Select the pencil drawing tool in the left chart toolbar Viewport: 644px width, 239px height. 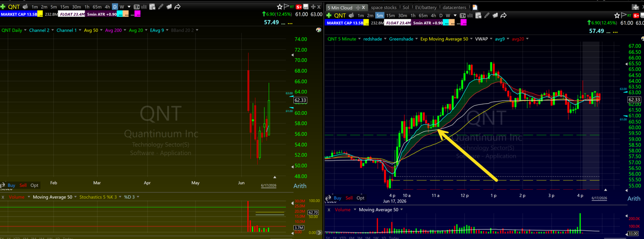pyautogui.click(x=161, y=7)
